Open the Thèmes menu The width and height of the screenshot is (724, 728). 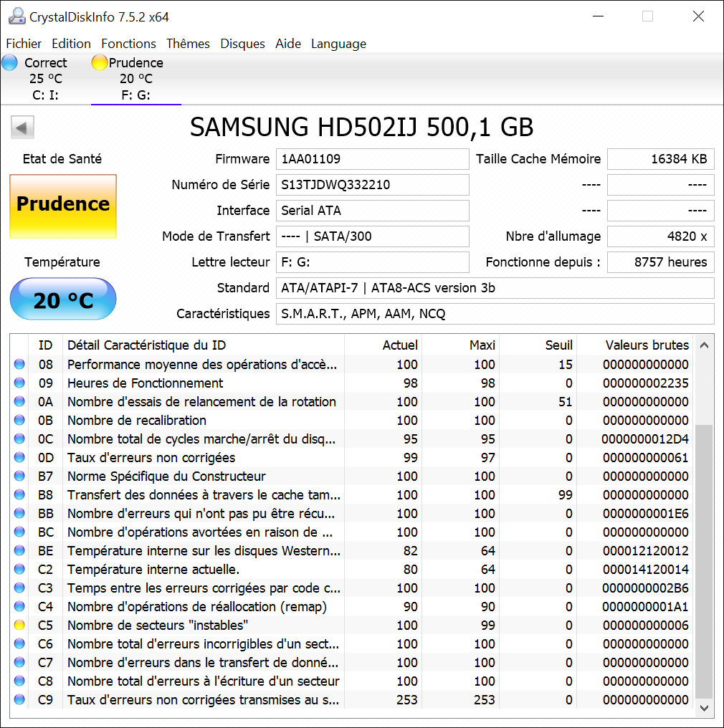point(188,44)
